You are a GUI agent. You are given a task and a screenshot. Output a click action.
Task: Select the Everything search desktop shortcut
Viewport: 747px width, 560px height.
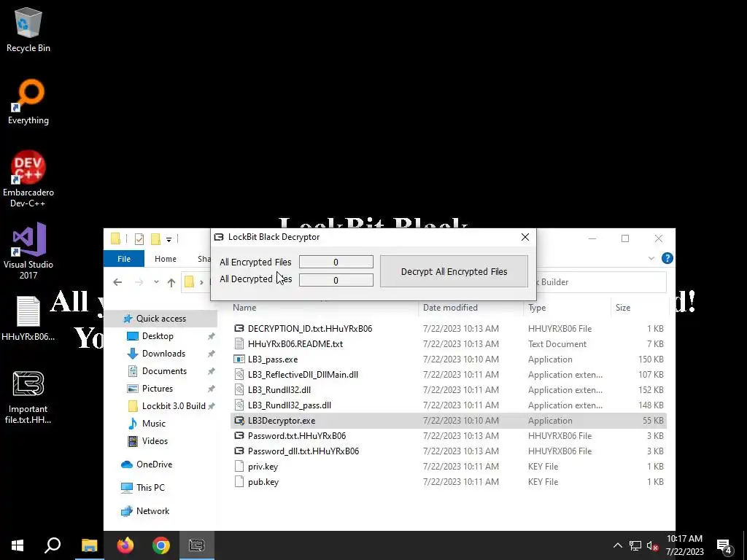point(28,102)
